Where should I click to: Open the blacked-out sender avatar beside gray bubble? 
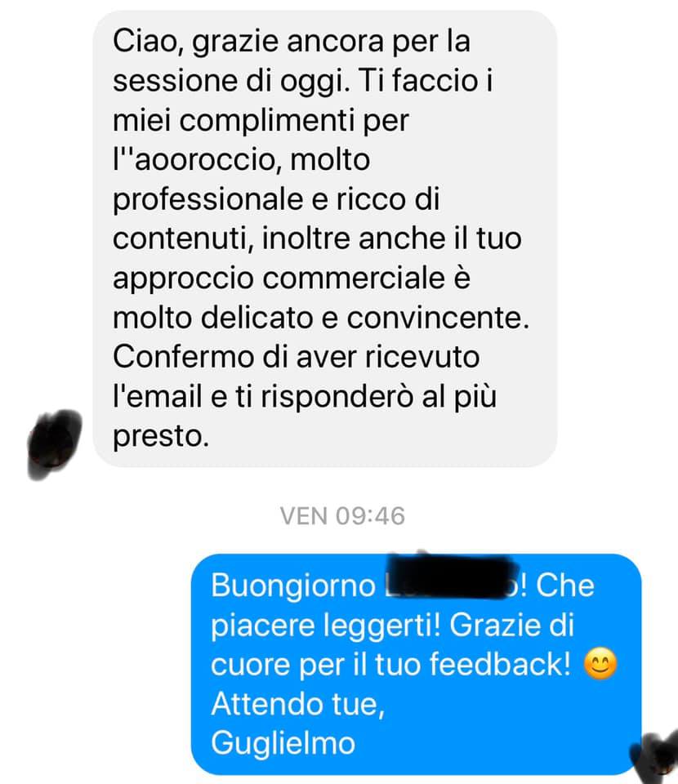click(x=54, y=444)
